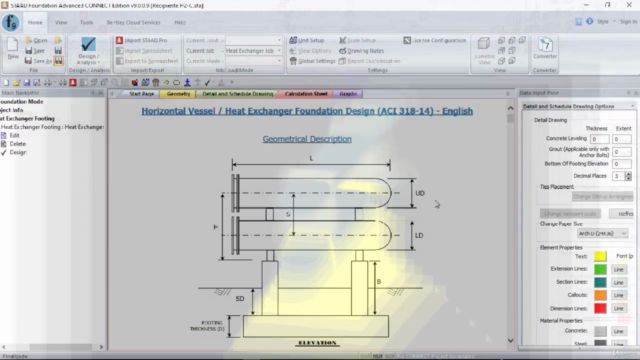The height and width of the screenshot is (360, 640).
Task: Click Sign In
Action: point(628,21)
